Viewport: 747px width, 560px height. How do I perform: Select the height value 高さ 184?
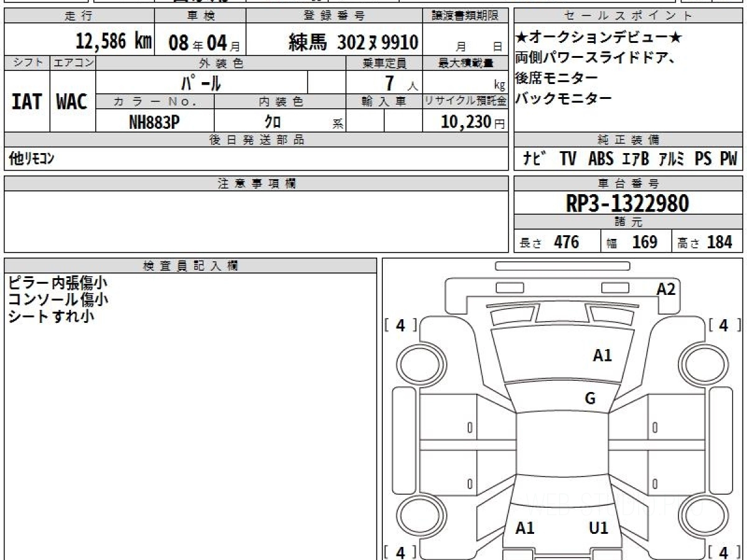pos(705,242)
